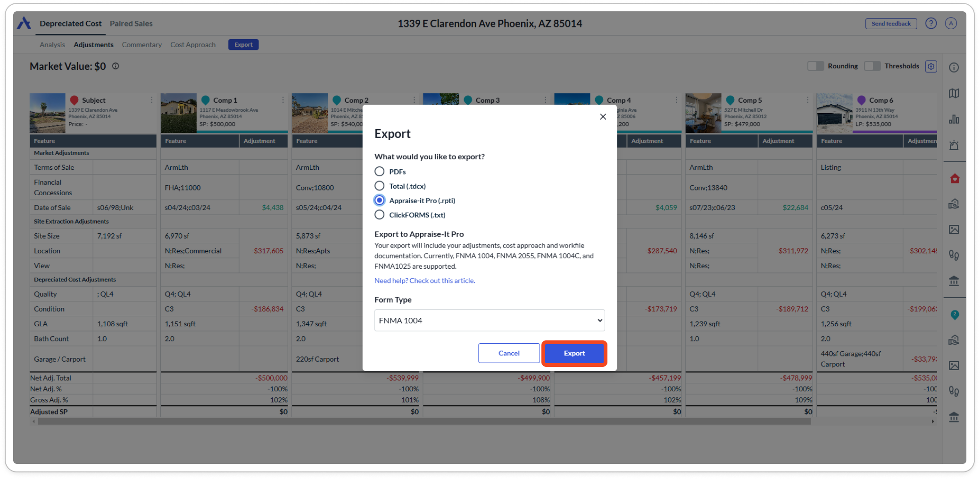Click the Export tab button in sub-navigation
This screenshot has height=479, width=980.
243,45
